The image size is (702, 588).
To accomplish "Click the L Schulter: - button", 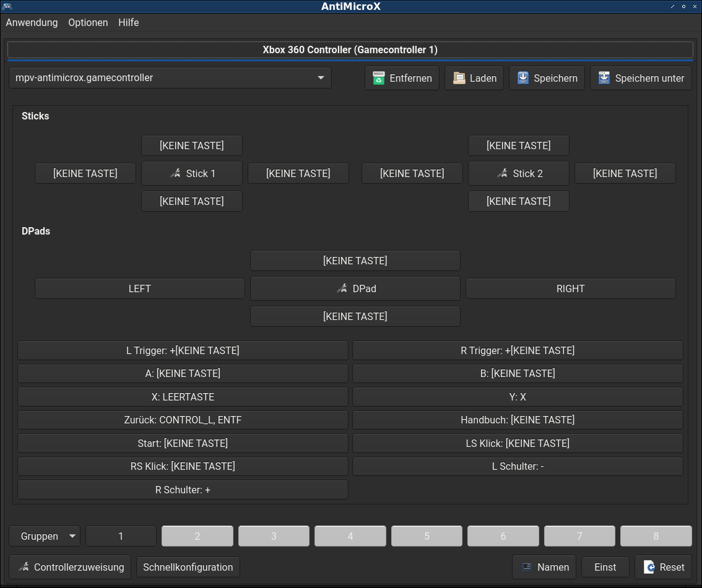I will click(x=518, y=466).
